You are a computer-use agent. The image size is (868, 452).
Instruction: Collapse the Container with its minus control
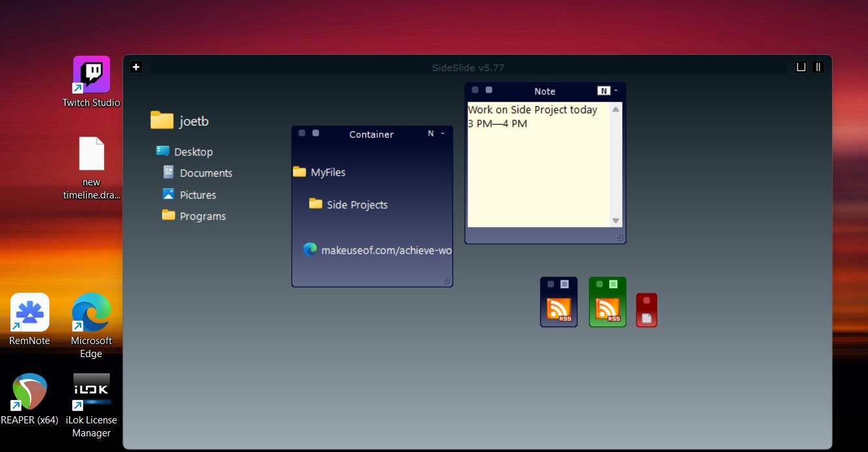[x=442, y=133]
